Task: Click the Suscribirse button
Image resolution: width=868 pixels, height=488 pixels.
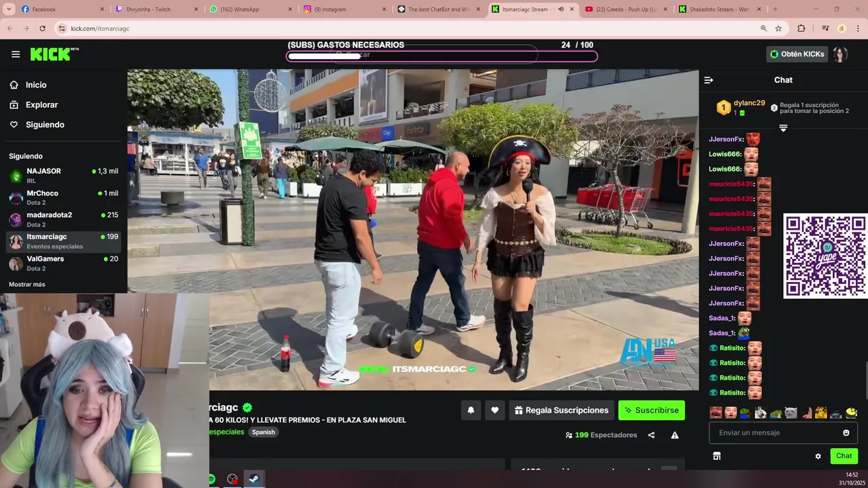Action: [652, 410]
